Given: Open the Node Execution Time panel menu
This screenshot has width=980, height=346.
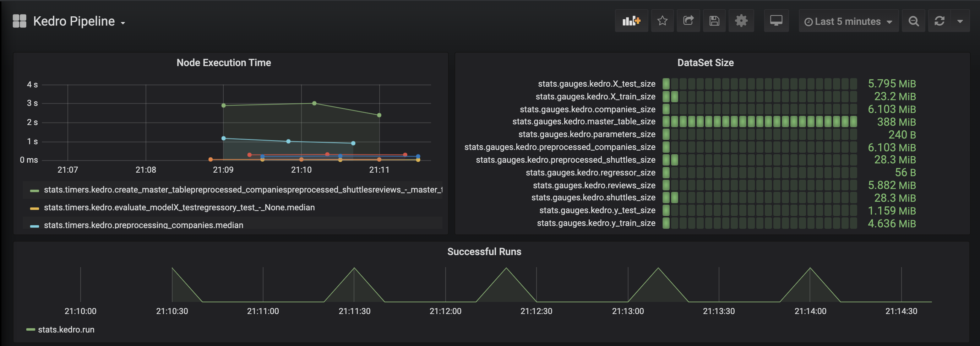Looking at the screenshot, I should [x=223, y=63].
